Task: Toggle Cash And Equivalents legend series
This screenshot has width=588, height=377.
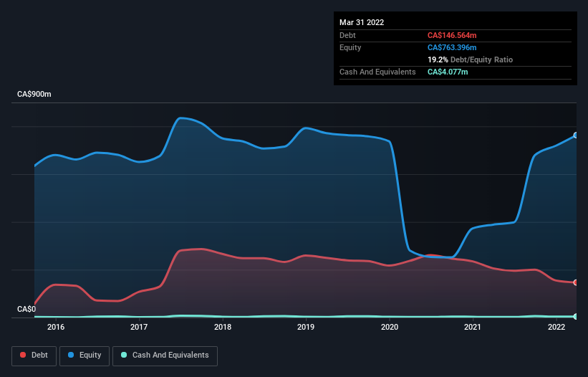Action: pyautogui.click(x=165, y=355)
